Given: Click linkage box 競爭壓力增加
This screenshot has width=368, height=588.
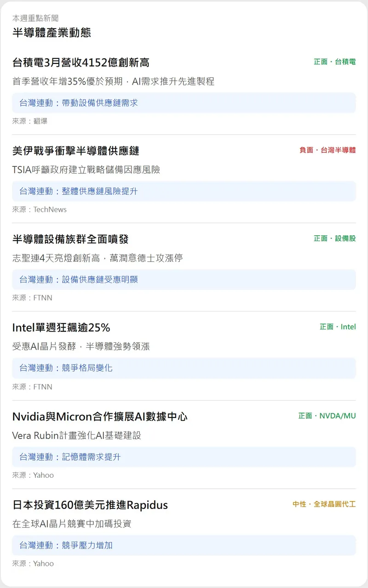Looking at the screenshot, I should point(184,545).
